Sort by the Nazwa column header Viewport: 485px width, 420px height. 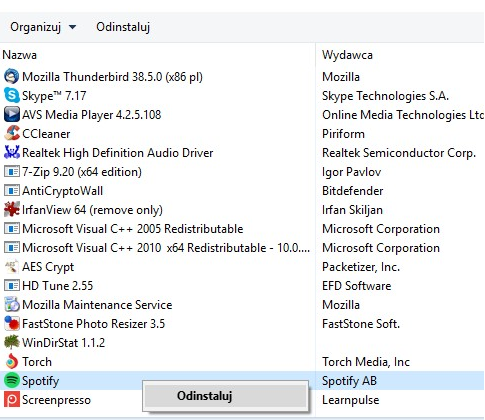[x=19, y=55]
